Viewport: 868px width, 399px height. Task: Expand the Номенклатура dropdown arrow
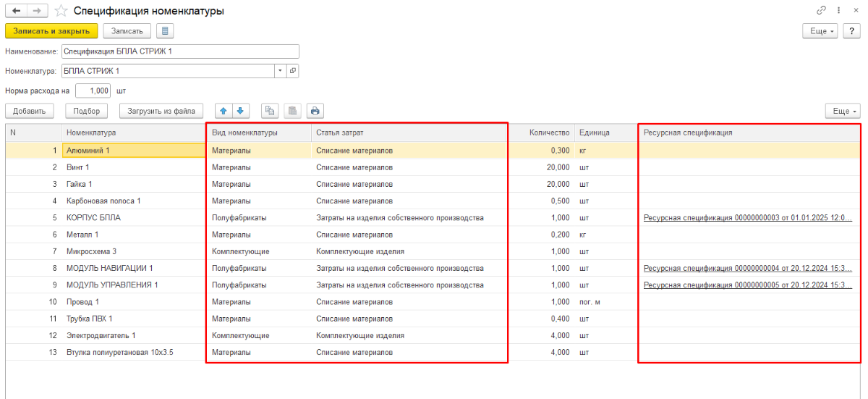[280, 71]
